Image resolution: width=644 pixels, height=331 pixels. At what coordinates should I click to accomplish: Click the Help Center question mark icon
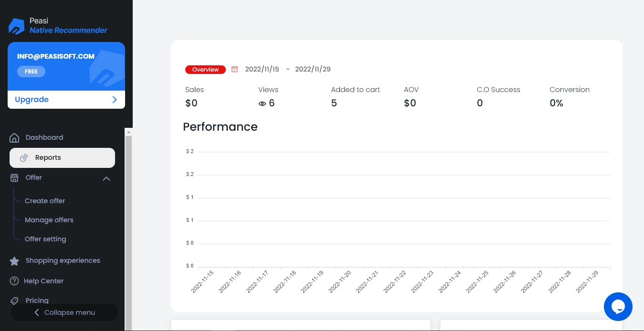pos(14,281)
